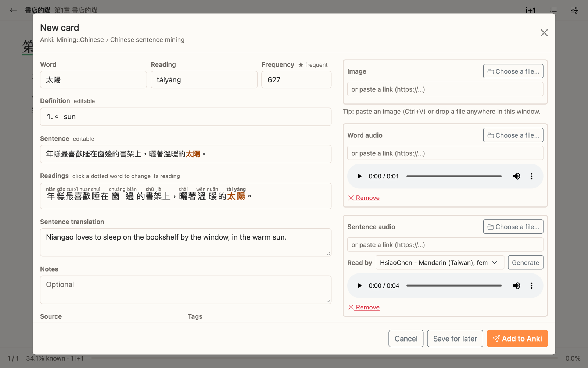Image resolution: width=588 pixels, height=368 pixels.
Task: Choose a file for Word audio
Action: (513, 135)
